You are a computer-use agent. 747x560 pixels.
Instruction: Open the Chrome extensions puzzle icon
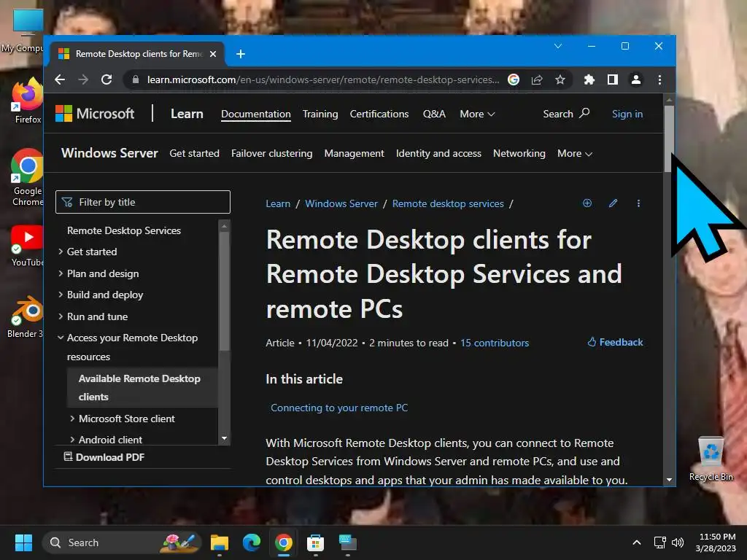589,79
